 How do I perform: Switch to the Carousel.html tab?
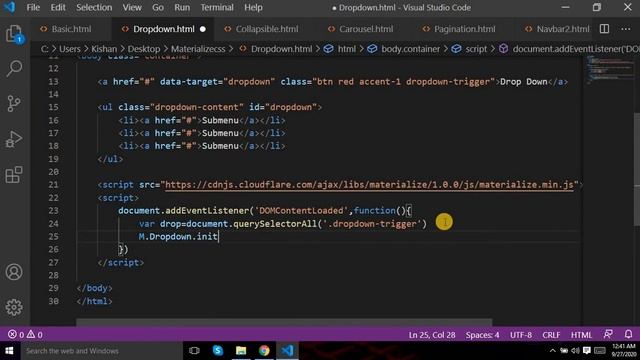point(366,29)
